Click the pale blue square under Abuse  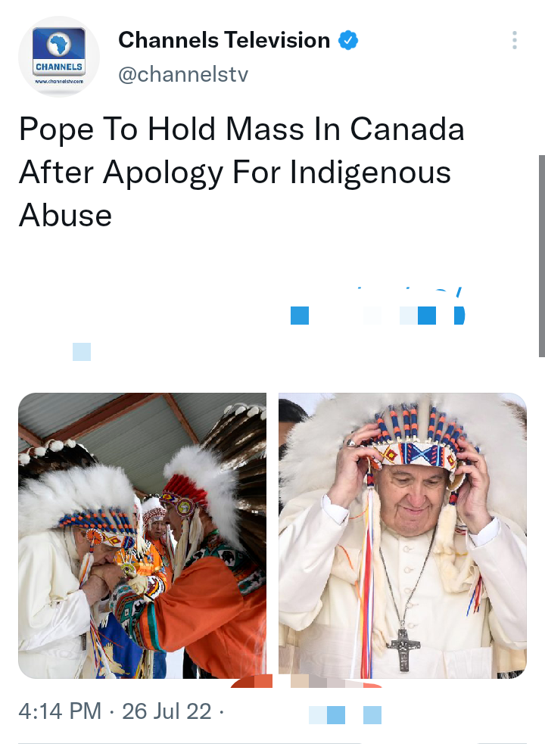point(82,352)
